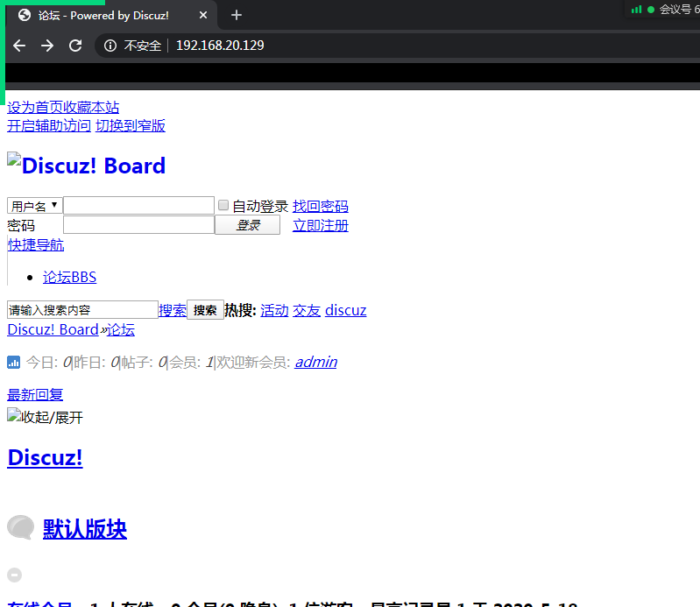
Task: Click the Discuz! Board logo link
Action: tap(86, 166)
